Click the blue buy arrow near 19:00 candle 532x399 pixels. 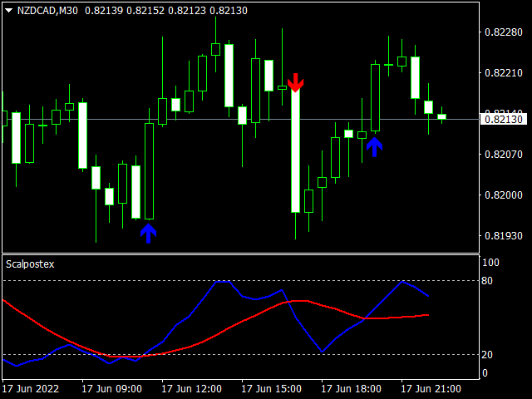[x=375, y=147]
